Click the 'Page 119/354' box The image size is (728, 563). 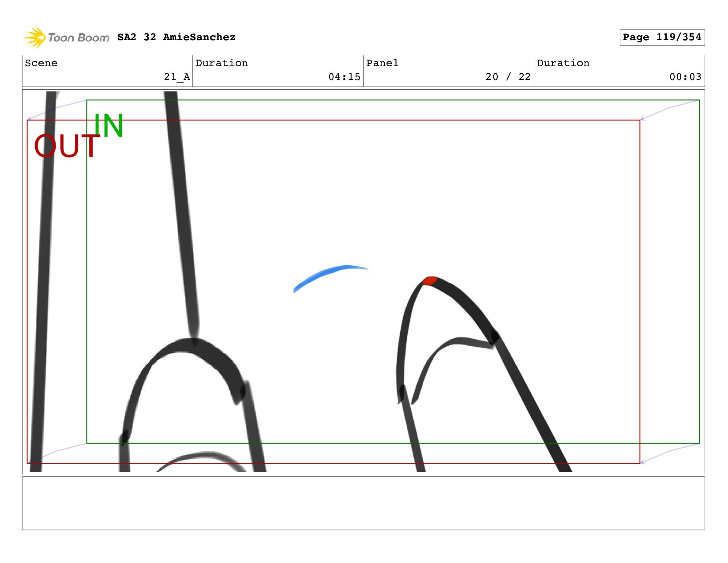point(662,37)
